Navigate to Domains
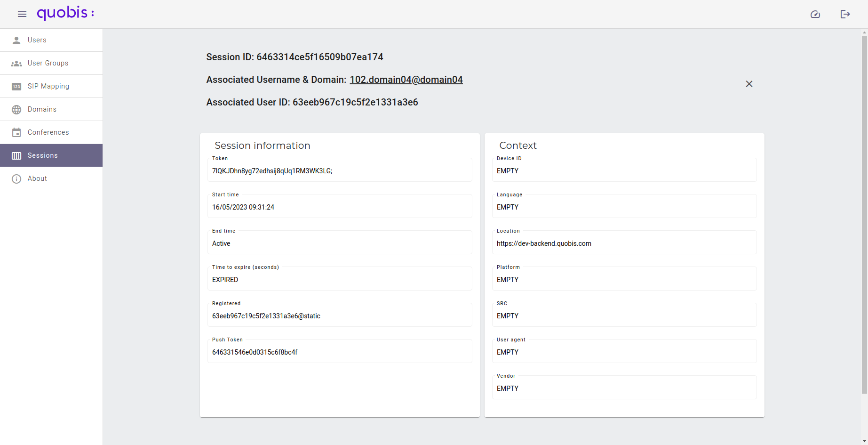The height and width of the screenshot is (445, 868). [x=51, y=109]
